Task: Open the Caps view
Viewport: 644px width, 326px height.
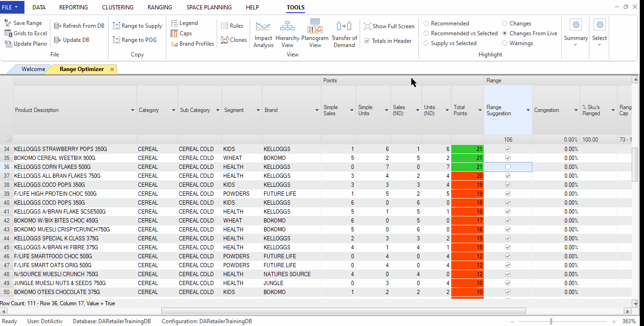Action: [x=181, y=33]
